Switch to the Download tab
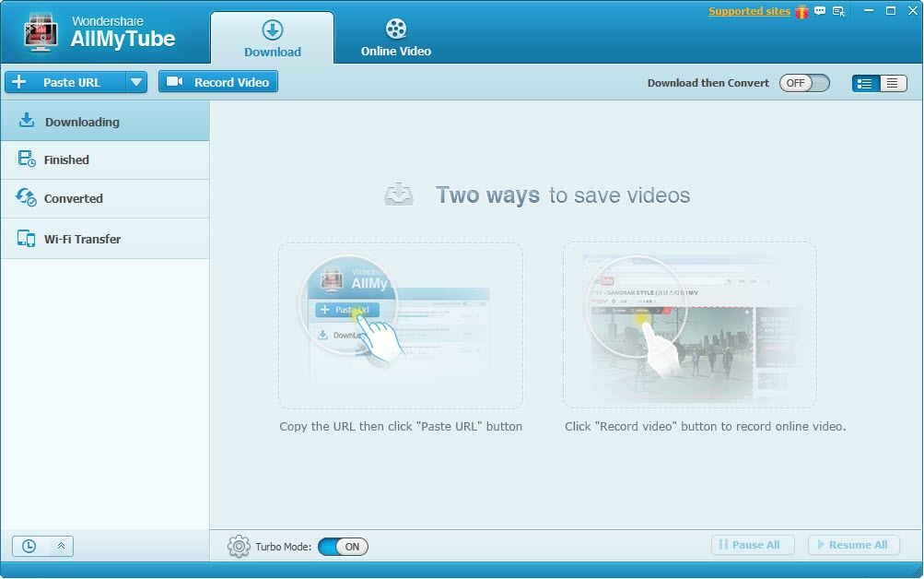Image resolution: width=924 pixels, height=579 pixels. point(273,38)
